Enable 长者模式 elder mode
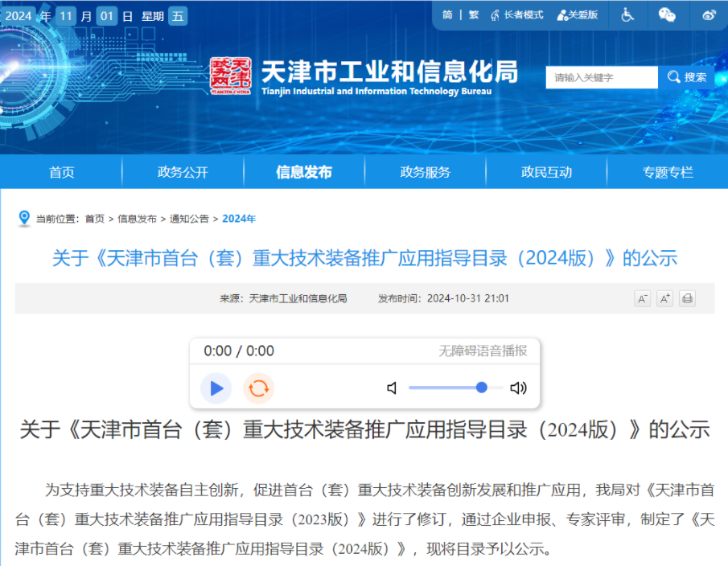Image resolution: width=728 pixels, height=566 pixels. [516, 14]
